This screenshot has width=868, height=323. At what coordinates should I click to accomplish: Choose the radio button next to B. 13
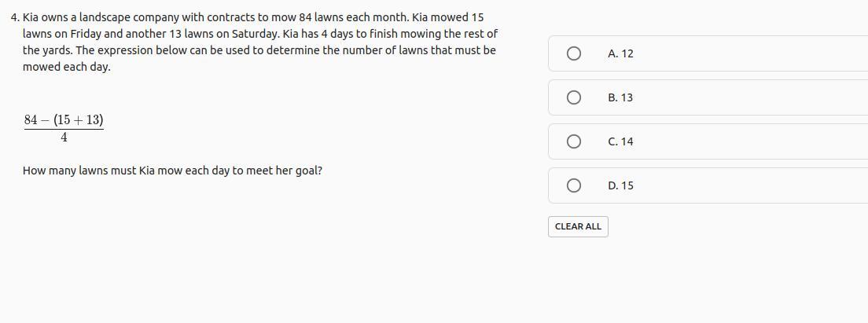coord(574,97)
